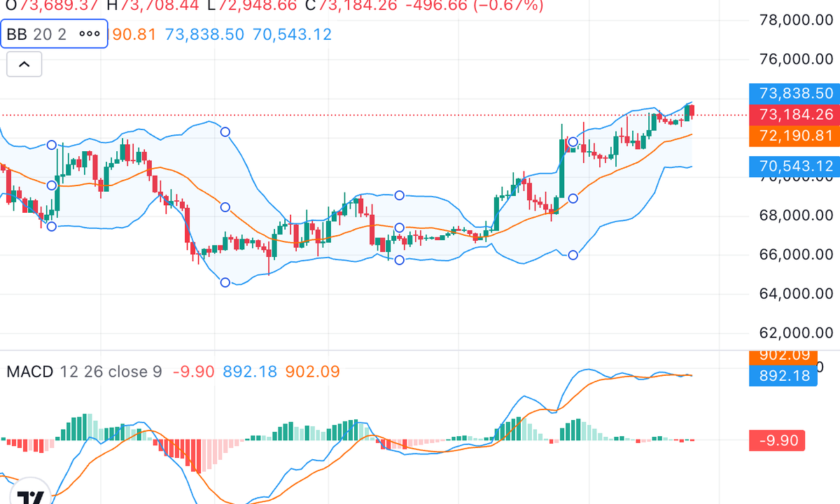
Task: Click the blue 70,543.12 lower band axis label
Action: [794, 166]
